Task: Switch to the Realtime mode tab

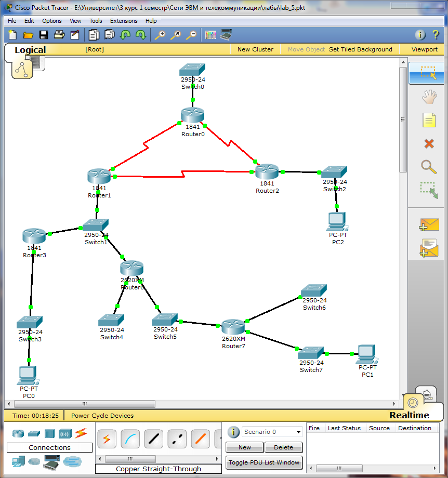Action: pyautogui.click(x=409, y=415)
